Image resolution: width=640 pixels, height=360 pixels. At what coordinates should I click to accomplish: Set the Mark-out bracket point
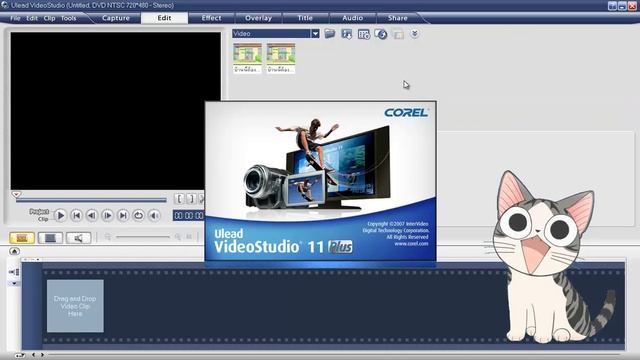tap(191, 199)
